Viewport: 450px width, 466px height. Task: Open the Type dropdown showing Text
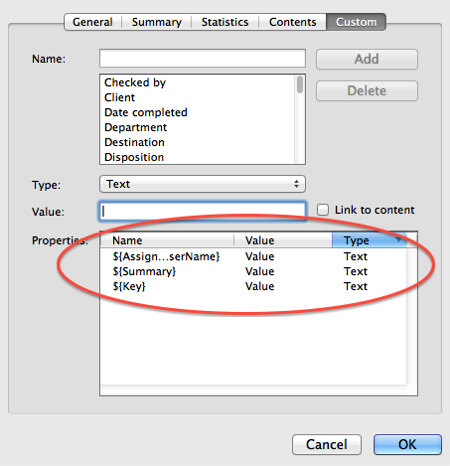tap(202, 184)
